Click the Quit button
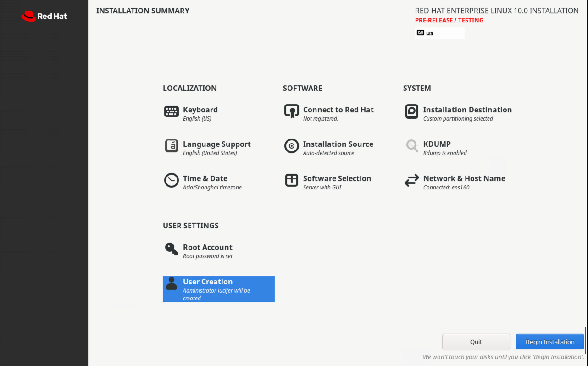Image resolution: width=588 pixels, height=366 pixels. pyautogui.click(x=476, y=342)
